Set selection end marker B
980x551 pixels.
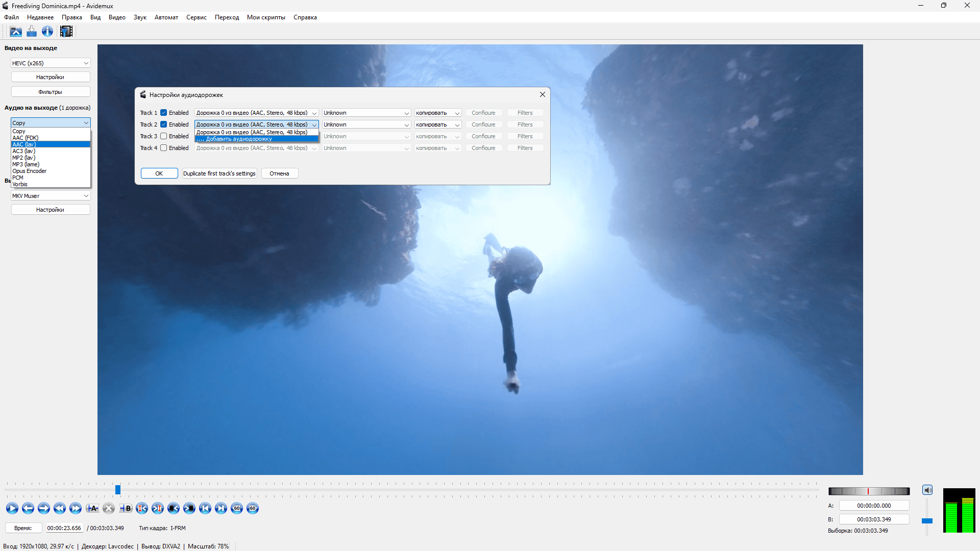(x=126, y=508)
